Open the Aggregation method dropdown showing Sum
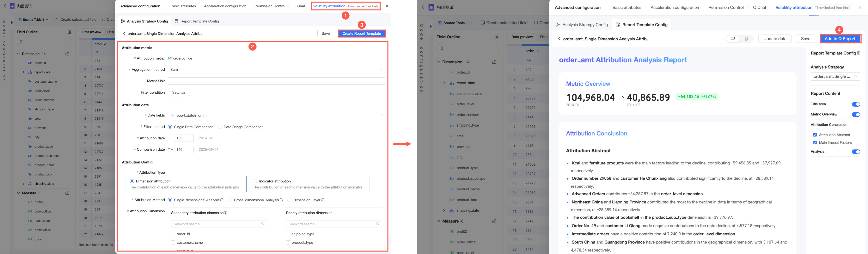868x254 pixels. coord(276,69)
